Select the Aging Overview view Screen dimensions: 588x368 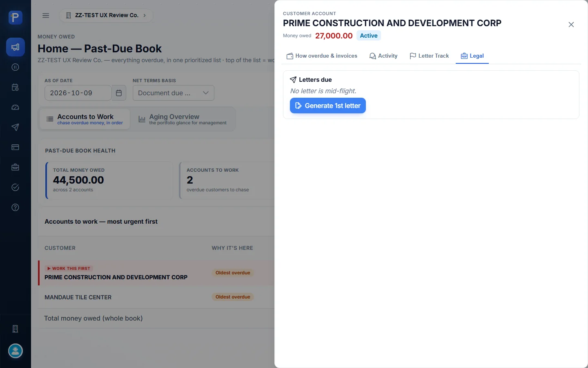coord(183,119)
